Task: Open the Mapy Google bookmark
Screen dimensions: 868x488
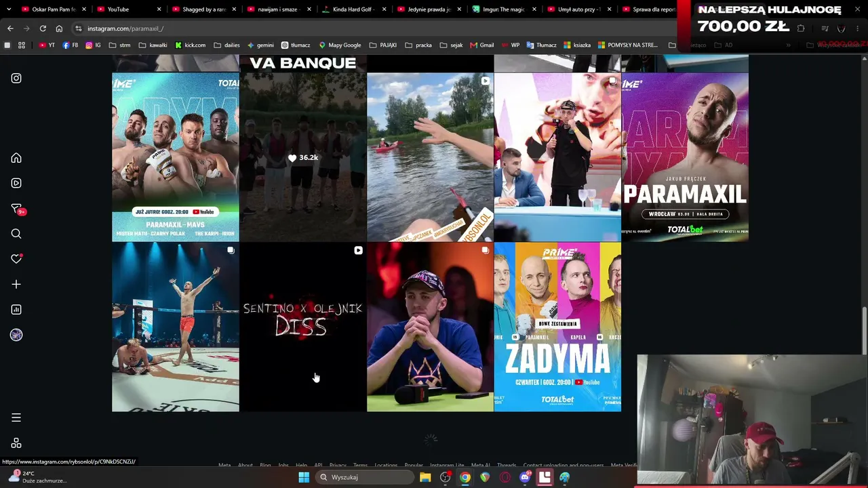Action: 340,45
